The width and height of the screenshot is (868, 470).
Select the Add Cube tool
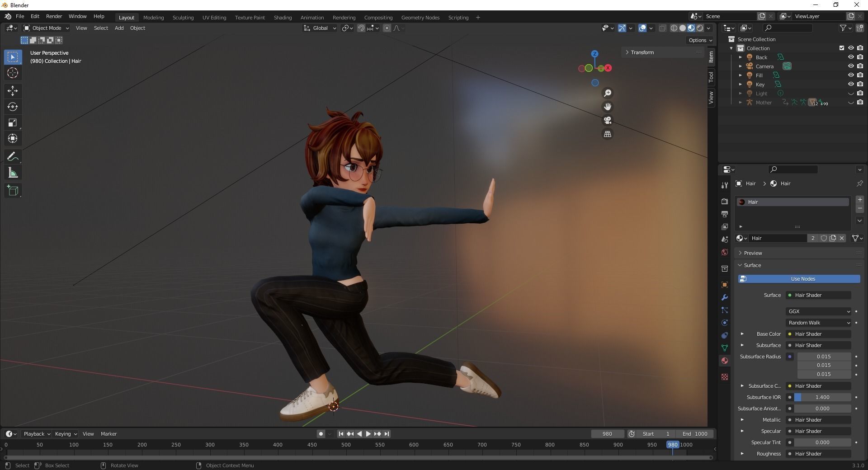13,191
